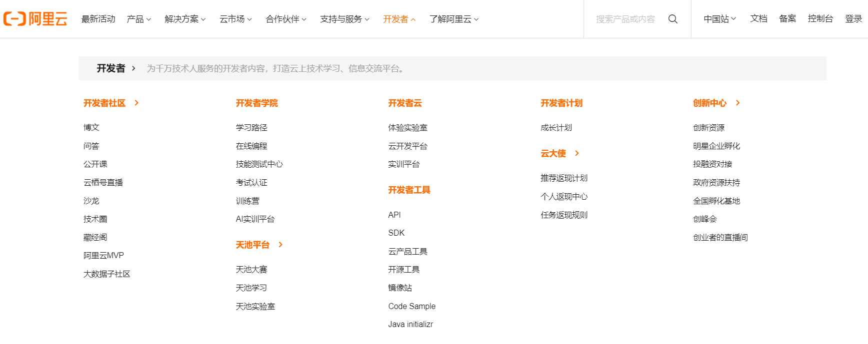Open the 中国站 region selector
Viewport: 868px width, 344px height.
point(719,19)
